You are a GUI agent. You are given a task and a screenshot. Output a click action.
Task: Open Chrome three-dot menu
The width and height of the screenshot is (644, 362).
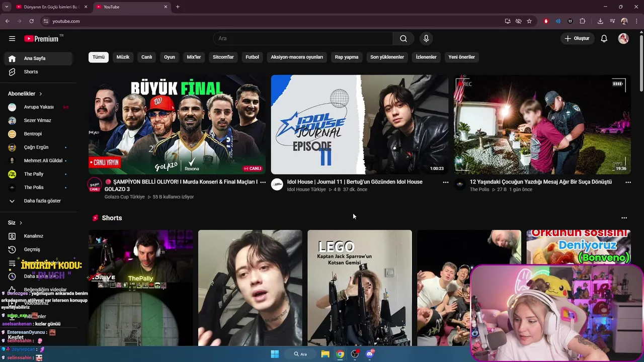tap(636, 21)
